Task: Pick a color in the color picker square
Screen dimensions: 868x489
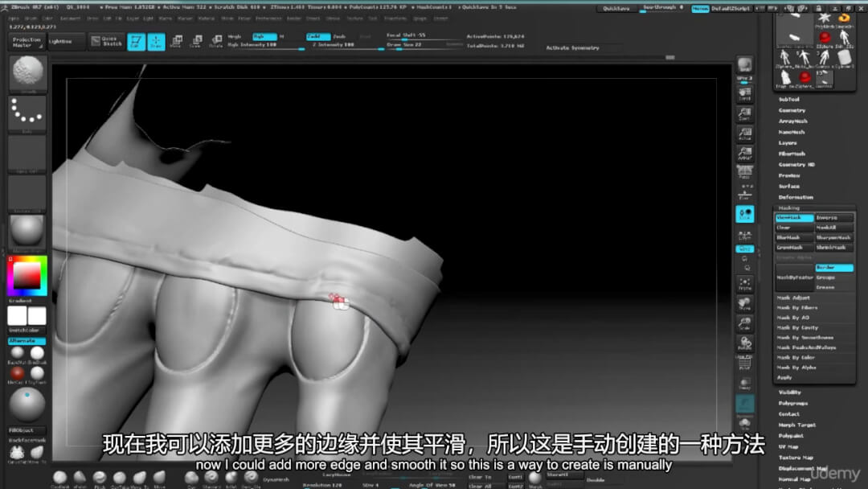Action: coord(27,275)
